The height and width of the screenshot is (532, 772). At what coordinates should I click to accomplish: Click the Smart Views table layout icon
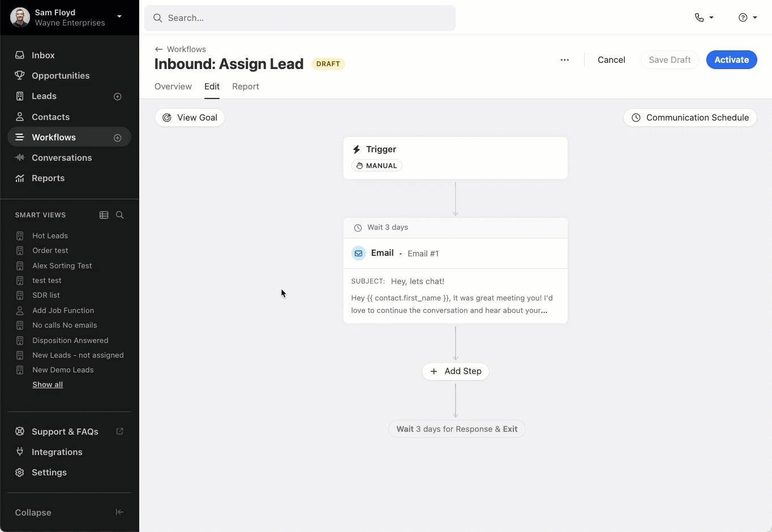tap(104, 215)
